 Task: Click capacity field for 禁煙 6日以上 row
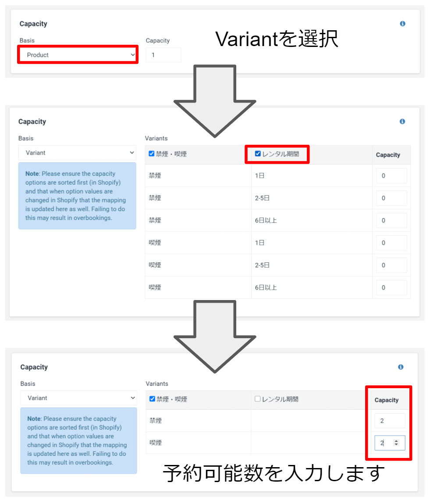[391, 220]
